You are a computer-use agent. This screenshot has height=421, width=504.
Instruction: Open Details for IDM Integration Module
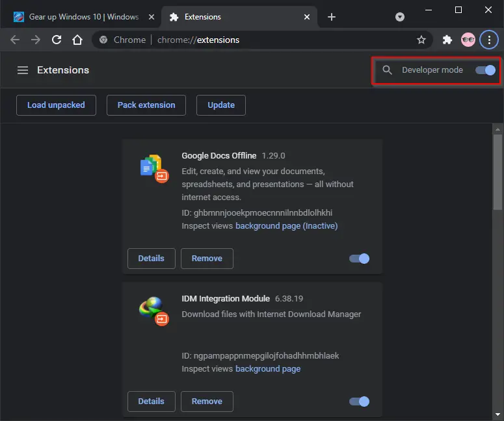pos(152,402)
